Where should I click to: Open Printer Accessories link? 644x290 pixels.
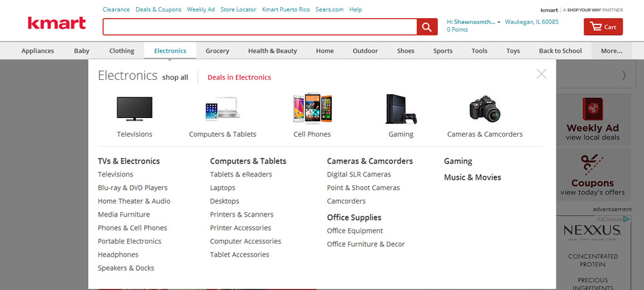pyautogui.click(x=240, y=228)
